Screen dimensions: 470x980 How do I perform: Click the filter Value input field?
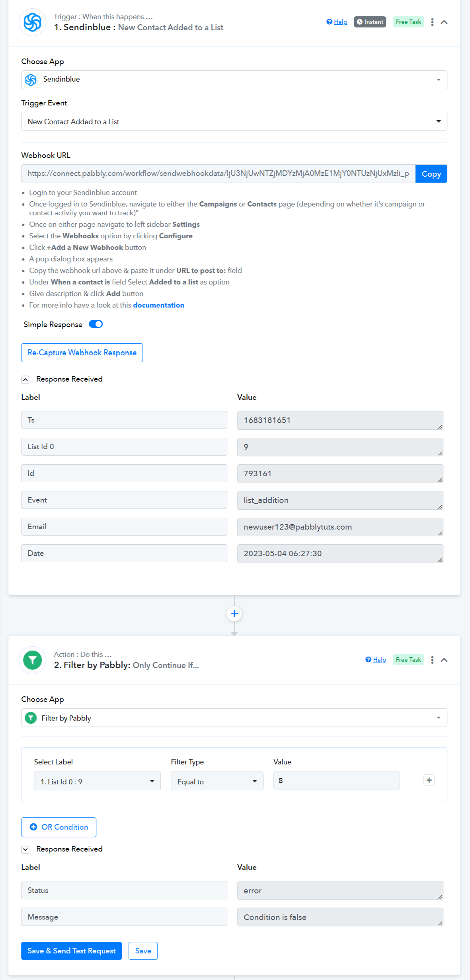click(336, 781)
